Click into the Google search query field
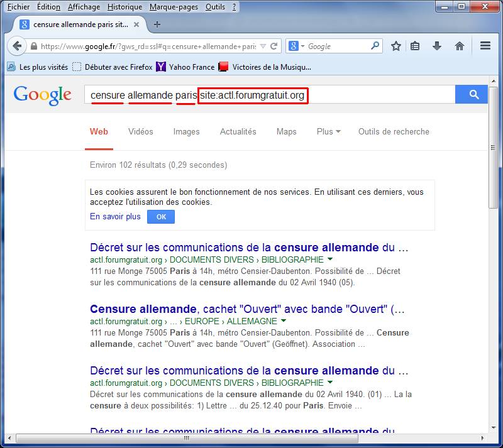Image resolution: width=503 pixels, height=448 pixels. tap(270, 95)
